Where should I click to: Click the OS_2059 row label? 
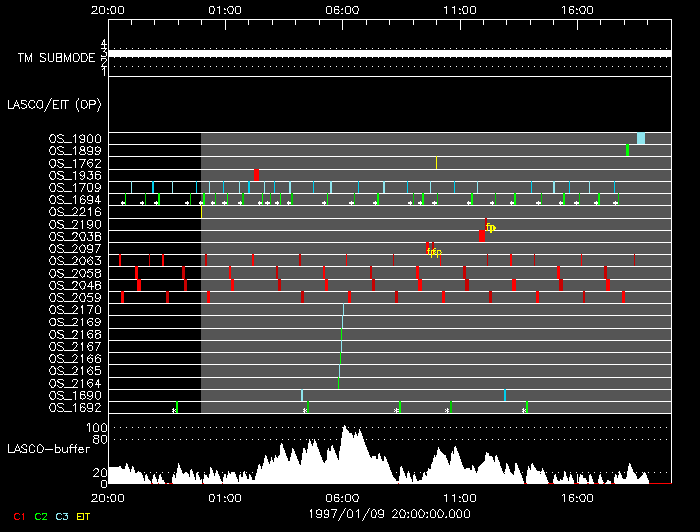[x=75, y=297]
